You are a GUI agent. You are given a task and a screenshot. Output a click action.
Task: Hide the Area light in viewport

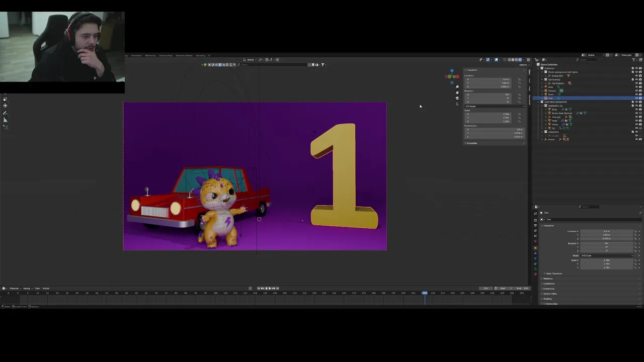[636, 87]
